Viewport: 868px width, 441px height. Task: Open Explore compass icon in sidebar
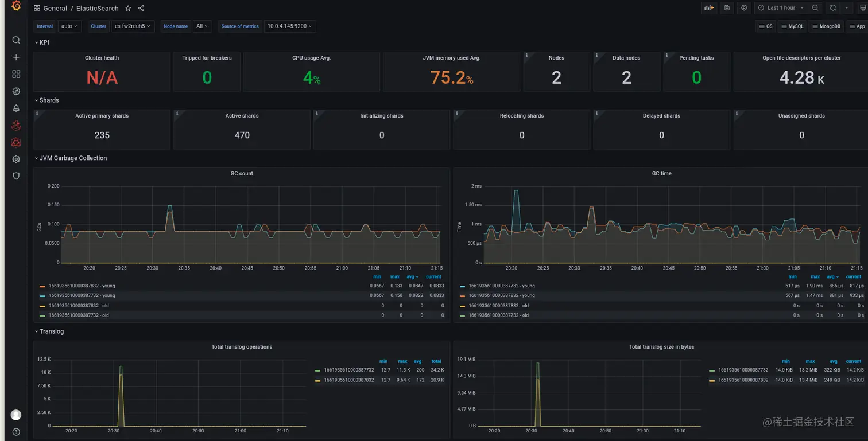pyautogui.click(x=16, y=91)
